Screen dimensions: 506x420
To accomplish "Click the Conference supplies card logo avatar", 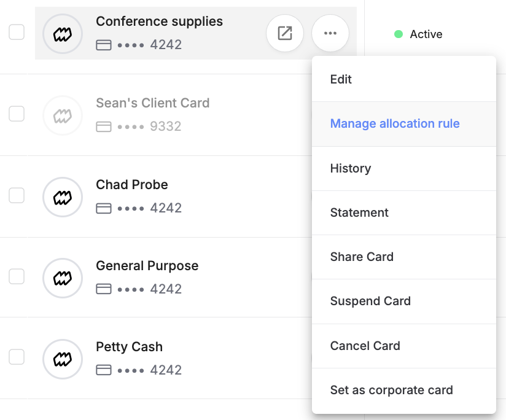I will point(63,34).
